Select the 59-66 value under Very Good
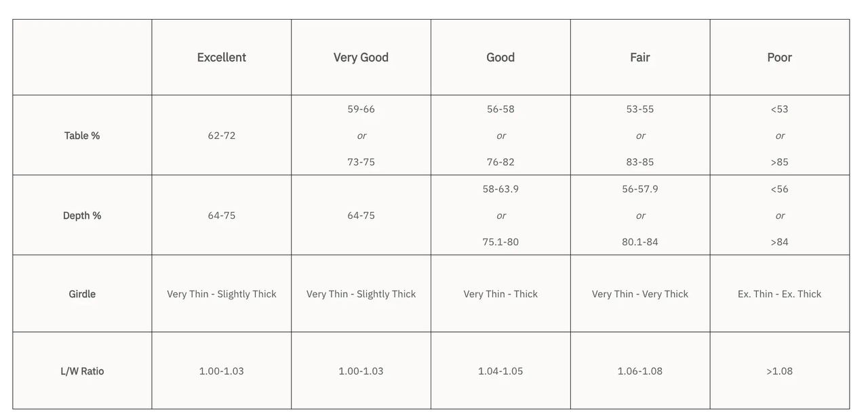 click(x=361, y=109)
